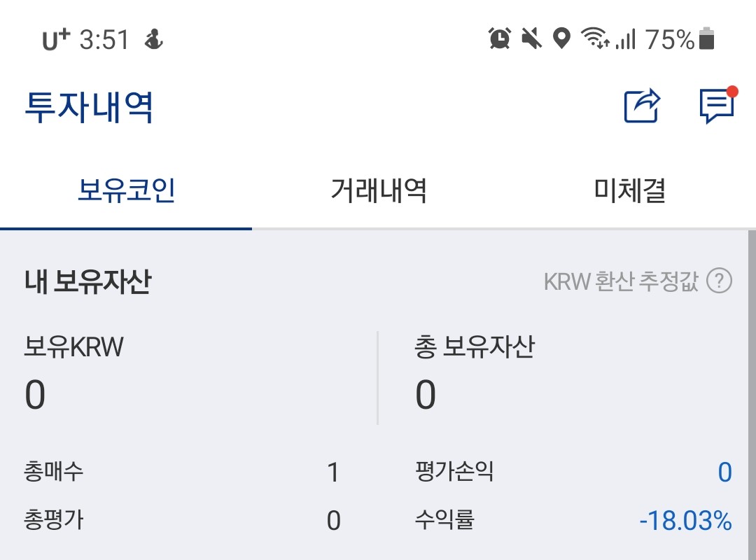Image resolution: width=756 pixels, height=560 pixels.
Task: Tap the KRW estimate help question icon
Action: click(719, 281)
